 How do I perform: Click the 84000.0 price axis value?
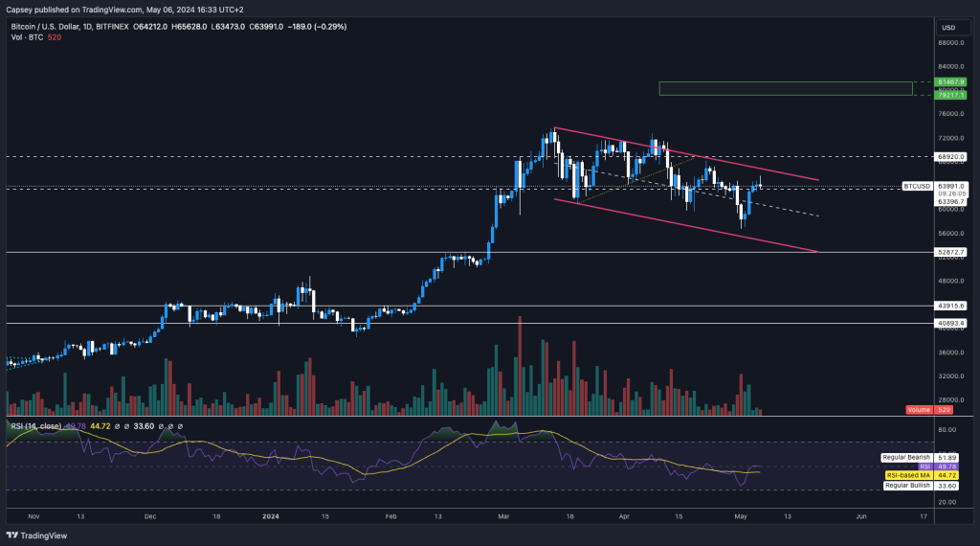950,66
